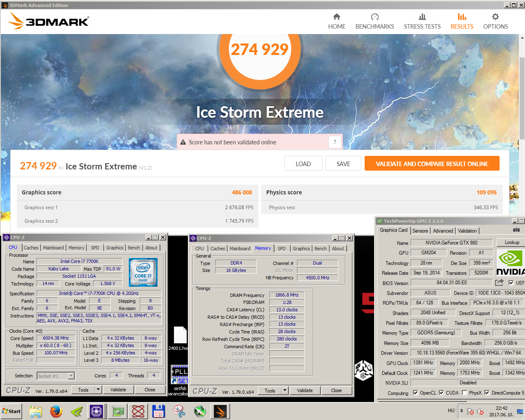Click Validate in left CPU-Z window

pyautogui.click(x=118, y=390)
